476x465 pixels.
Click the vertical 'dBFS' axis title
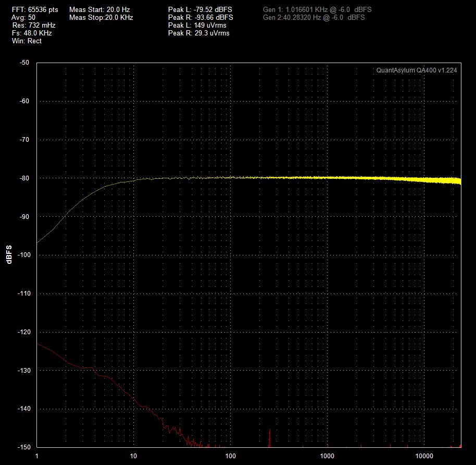(9, 255)
